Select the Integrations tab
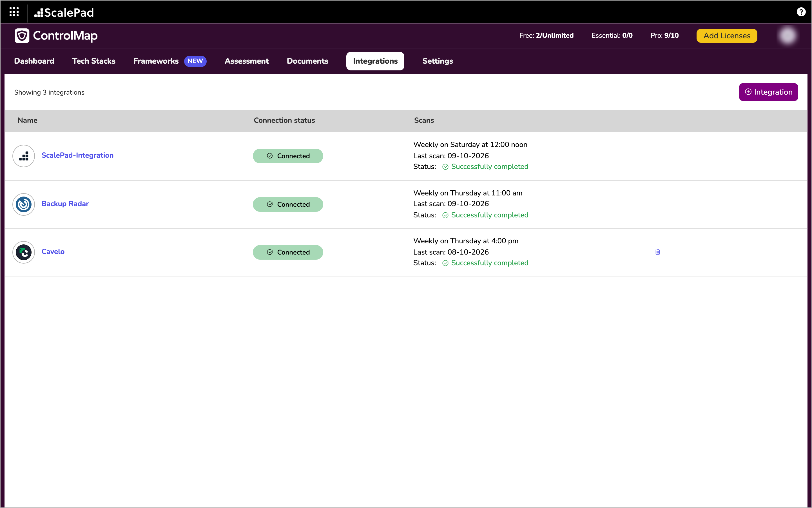The height and width of the screenshot is (508, 812). [x=375, y=61]
